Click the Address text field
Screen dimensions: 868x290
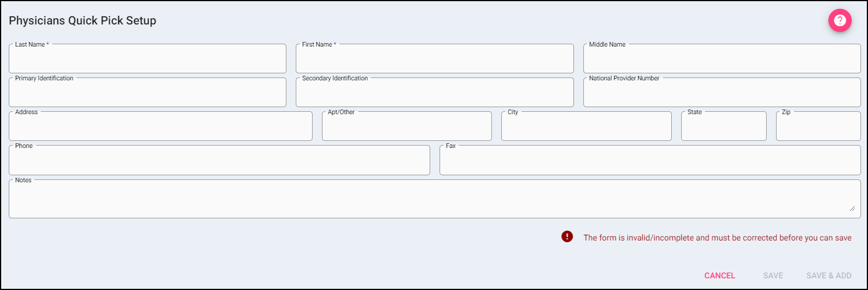tap(160, 127)
